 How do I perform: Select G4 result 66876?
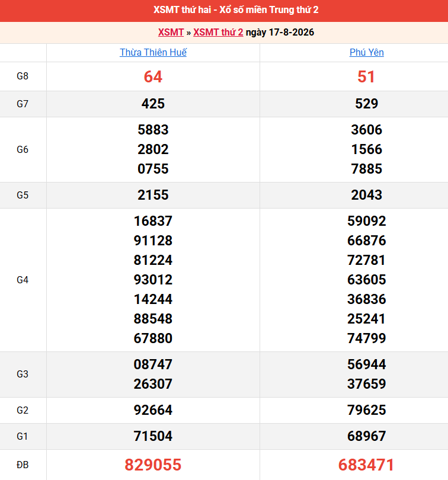pyautogui.click(x=367, y=241)
